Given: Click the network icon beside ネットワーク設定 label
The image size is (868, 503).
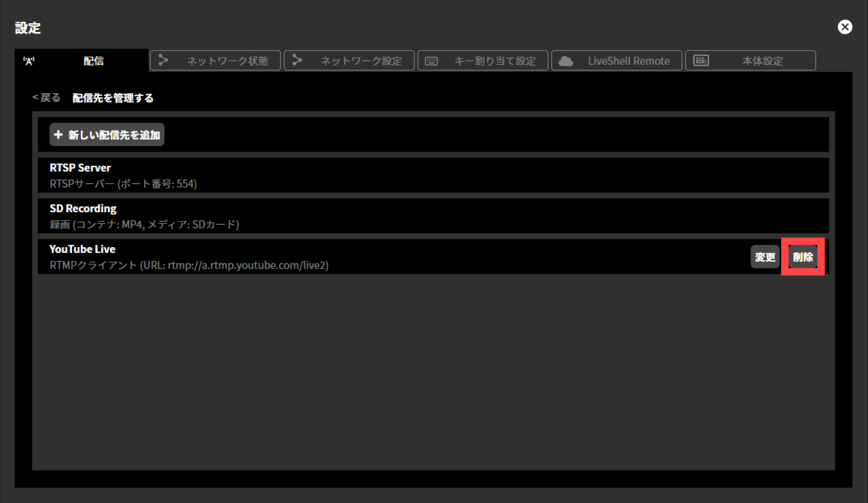Looking at the screenshot, I should pyautogui.click(x=297, y=60).
